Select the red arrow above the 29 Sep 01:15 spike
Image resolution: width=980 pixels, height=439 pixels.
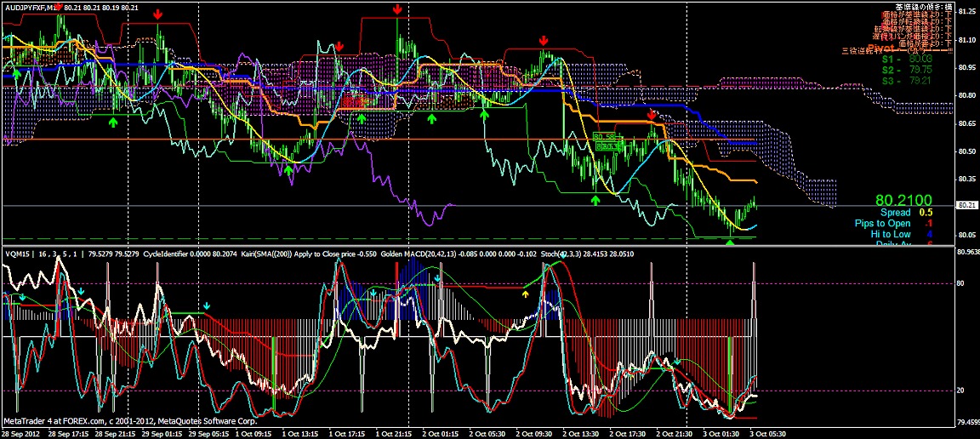click(x=159, y=14)
